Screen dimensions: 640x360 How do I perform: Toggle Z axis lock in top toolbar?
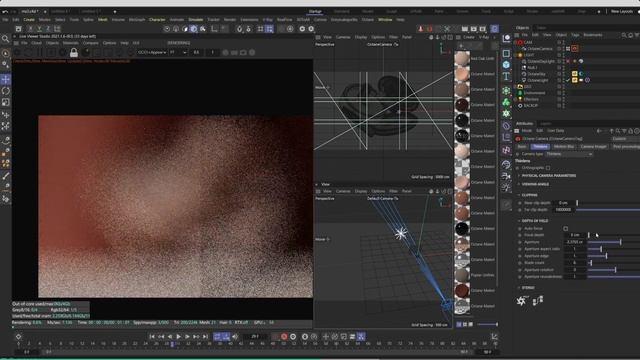(x=48, y=29)
